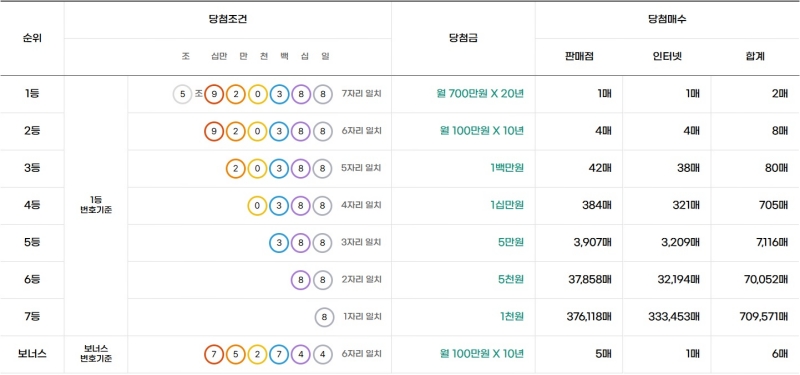Click the 6등 rank cell
Viewport: 800px width, 375px height.
32,280
